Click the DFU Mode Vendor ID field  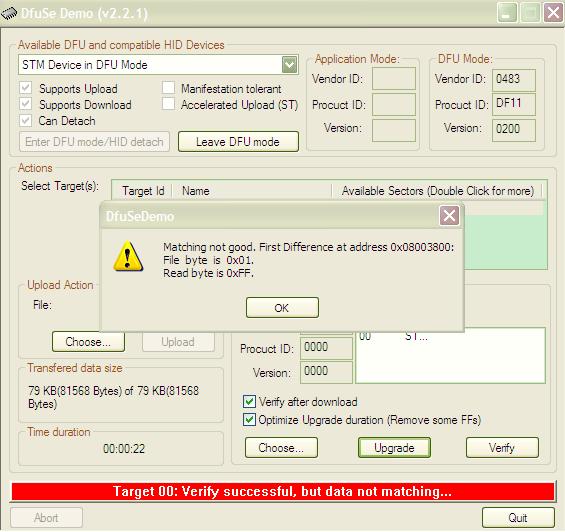[514, 80]
